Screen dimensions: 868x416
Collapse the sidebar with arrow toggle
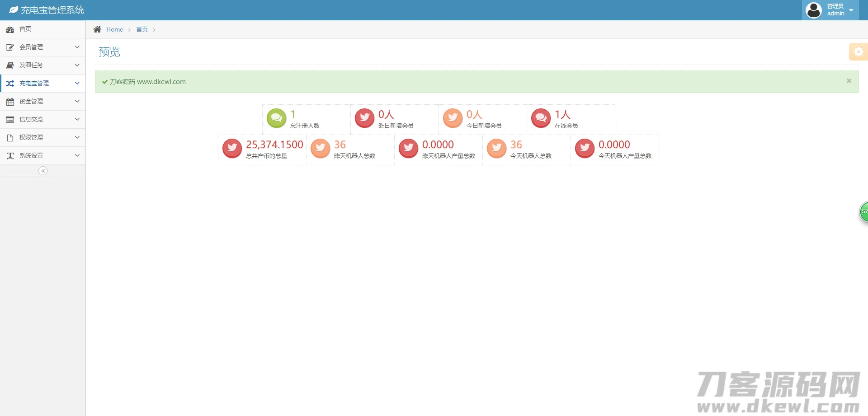[43, 171]
